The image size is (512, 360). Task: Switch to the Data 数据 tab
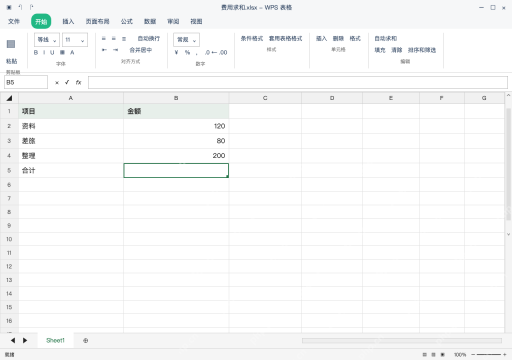pyautogui.click(x=150, y=21)
